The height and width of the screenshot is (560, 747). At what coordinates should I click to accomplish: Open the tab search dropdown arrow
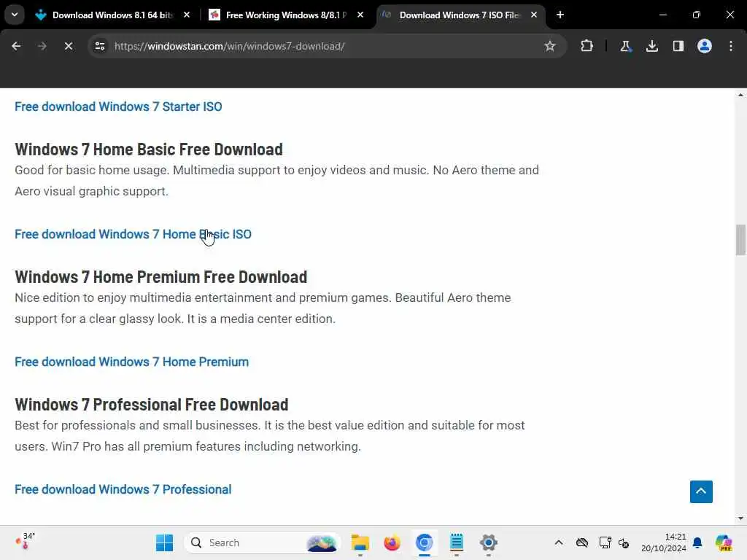pos(15,15)
